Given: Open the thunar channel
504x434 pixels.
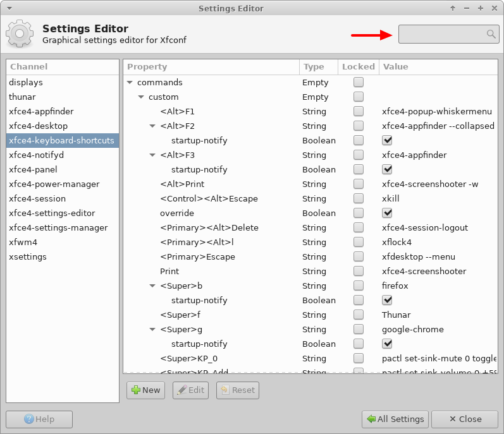Looking at the screenshot, I should click(22, 97).
